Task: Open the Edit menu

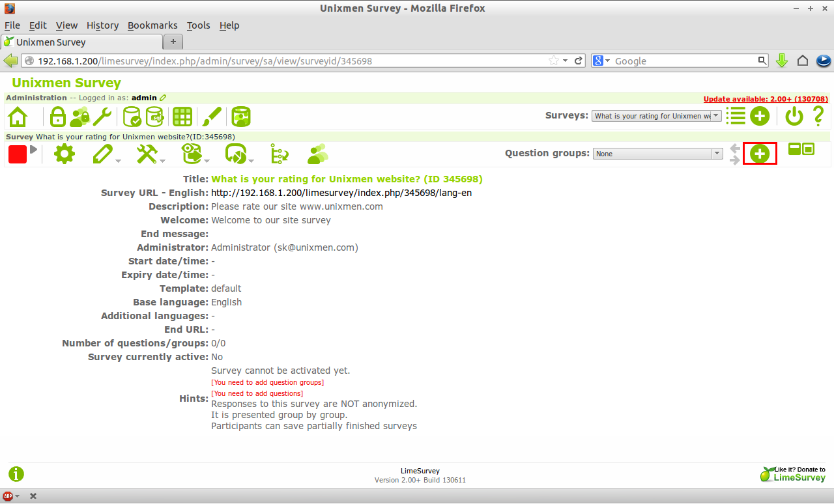Action: tap(38, 25)
